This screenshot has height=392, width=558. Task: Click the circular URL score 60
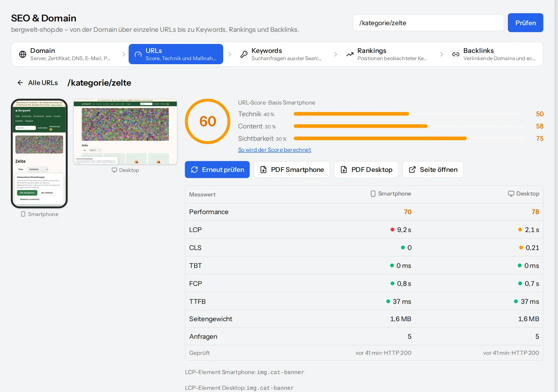pos(208,122)
